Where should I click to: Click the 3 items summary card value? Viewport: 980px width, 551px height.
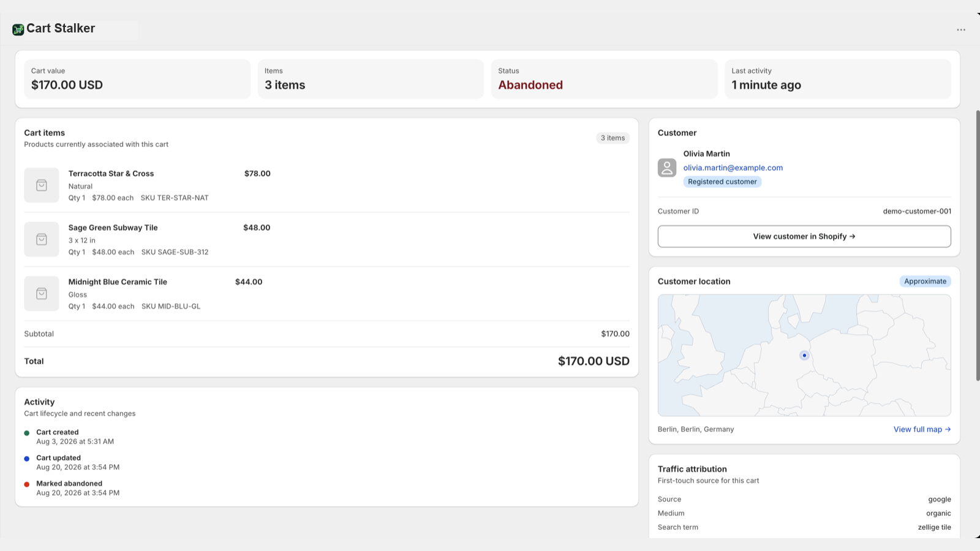coord(285,85)
